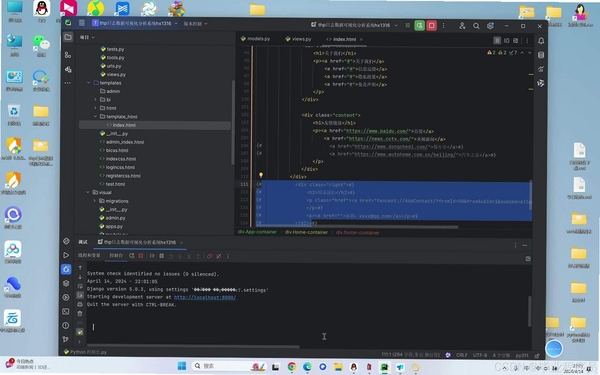Open the project name dropdown in title bar
600x375 pixels.
135,23
